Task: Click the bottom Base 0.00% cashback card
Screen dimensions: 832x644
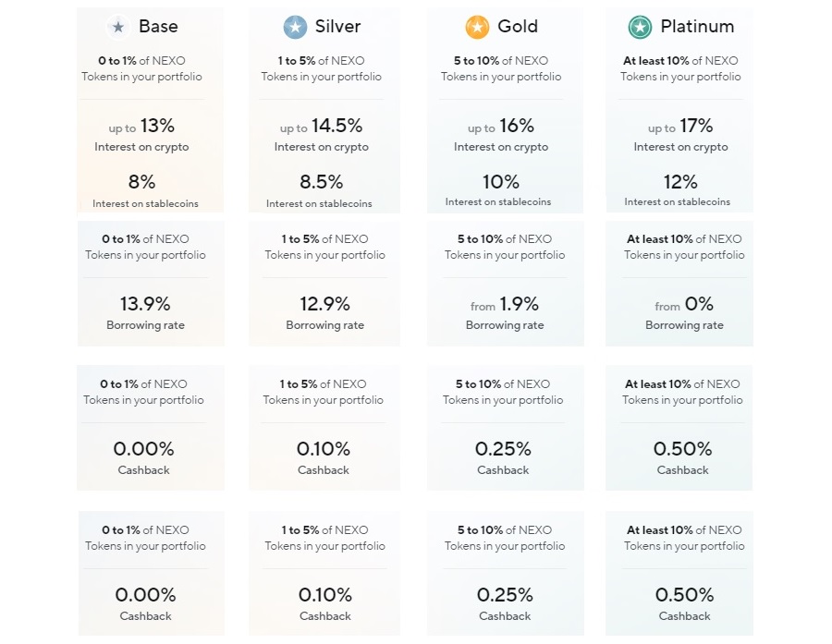Action: [x=152, y=574]
